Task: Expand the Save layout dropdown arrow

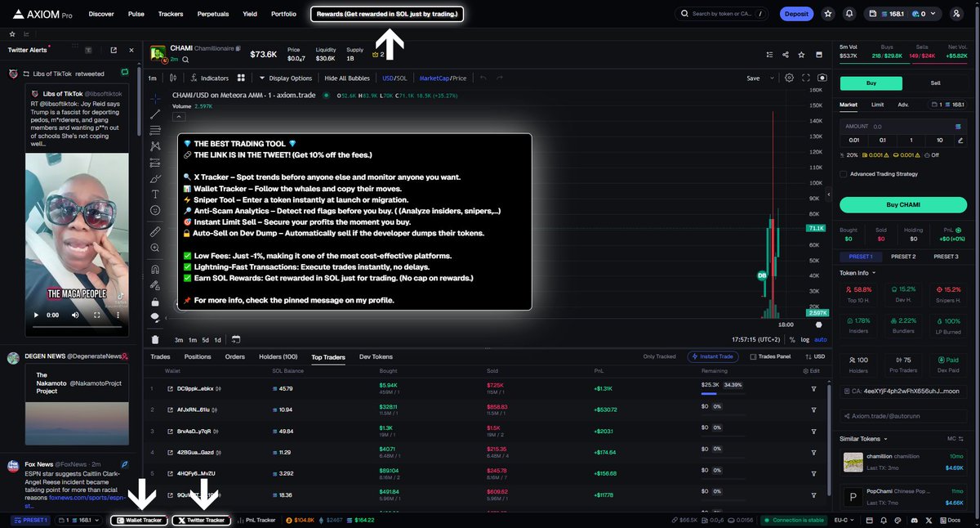Action: (771, 78)
